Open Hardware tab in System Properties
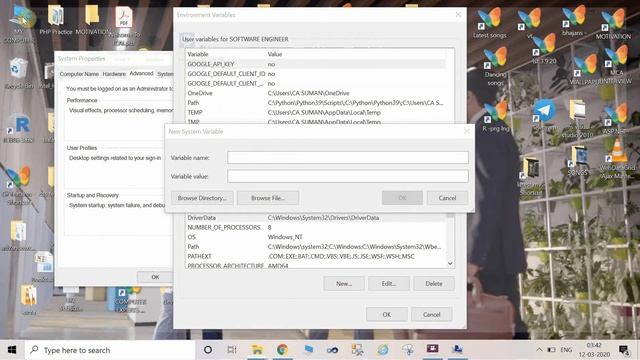The image size is (640, 360). tap(114, 74)
